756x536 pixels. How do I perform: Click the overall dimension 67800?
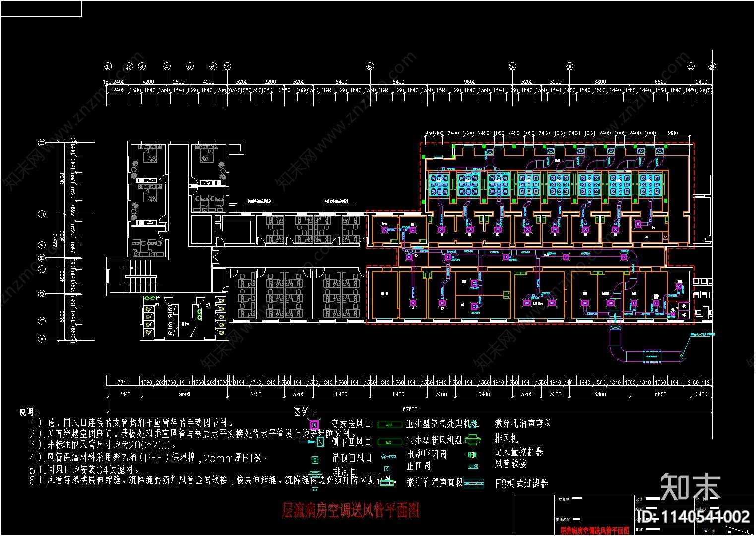click(410, 409)
